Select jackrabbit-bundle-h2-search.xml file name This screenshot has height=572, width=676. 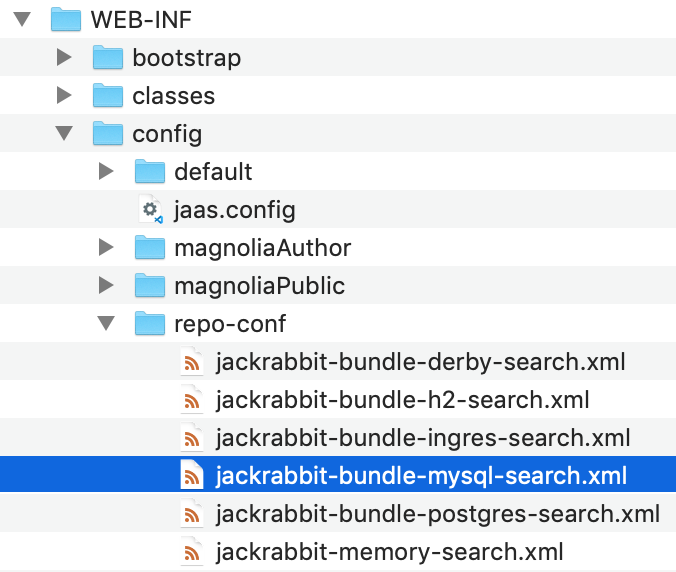click(x=403, y=400)
